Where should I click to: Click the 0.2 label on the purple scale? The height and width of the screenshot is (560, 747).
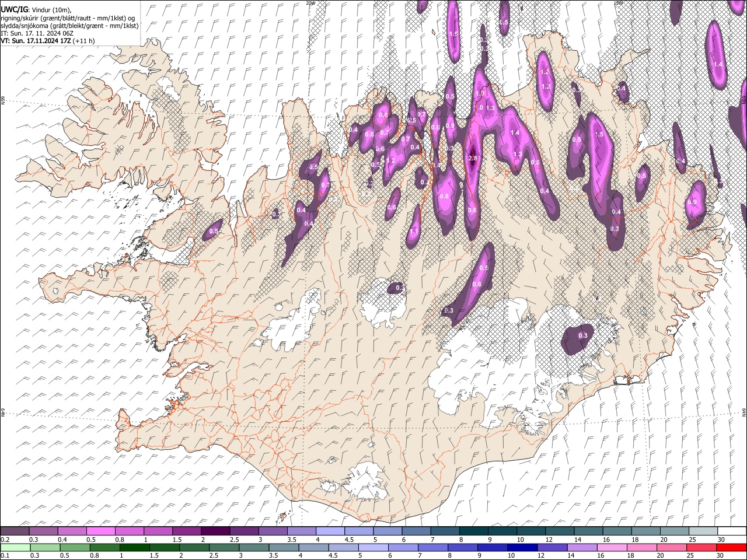click(5, 540)
